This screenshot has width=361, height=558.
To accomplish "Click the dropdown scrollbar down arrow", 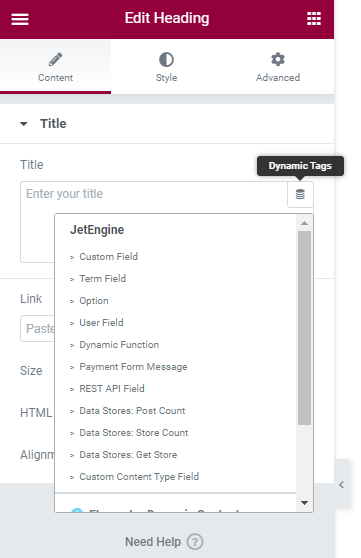I will [x=304, y=503].
